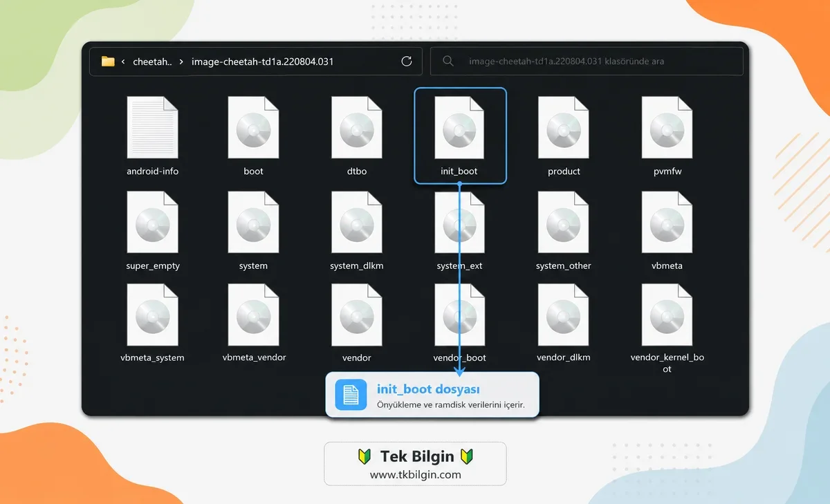Click the refresh button in address bar
The width and height of the screenshot is (830, 504).
point(407,62)
